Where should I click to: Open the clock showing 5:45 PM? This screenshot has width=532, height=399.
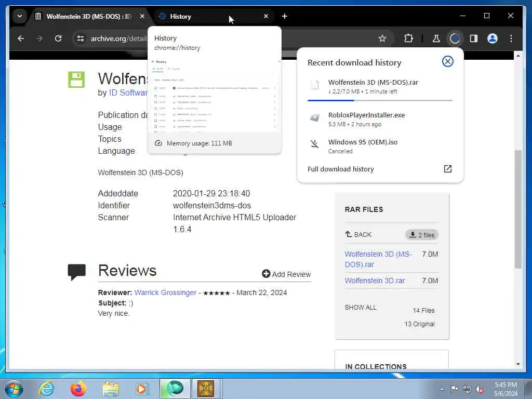click(x=506, y=389)
